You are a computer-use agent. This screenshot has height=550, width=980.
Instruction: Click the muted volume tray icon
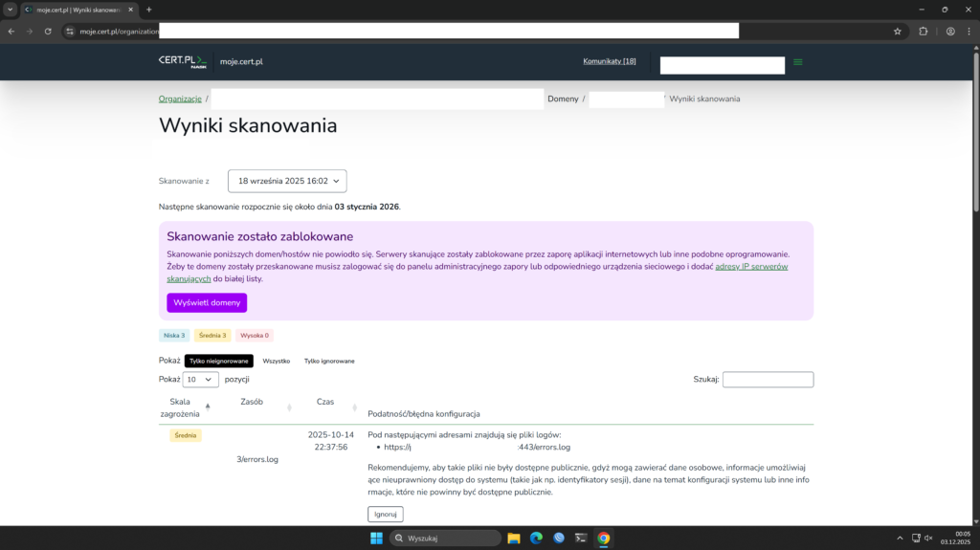click(928, 539)
